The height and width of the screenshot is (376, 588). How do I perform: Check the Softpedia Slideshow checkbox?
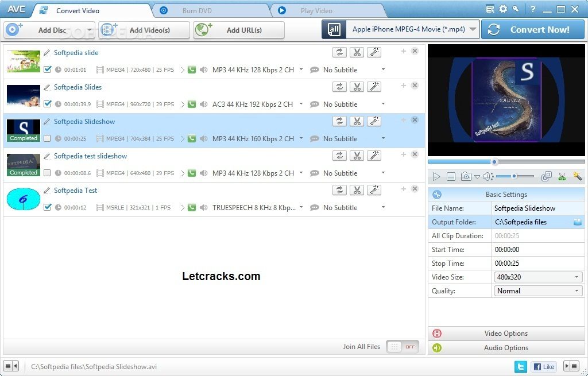click(47, 138)
